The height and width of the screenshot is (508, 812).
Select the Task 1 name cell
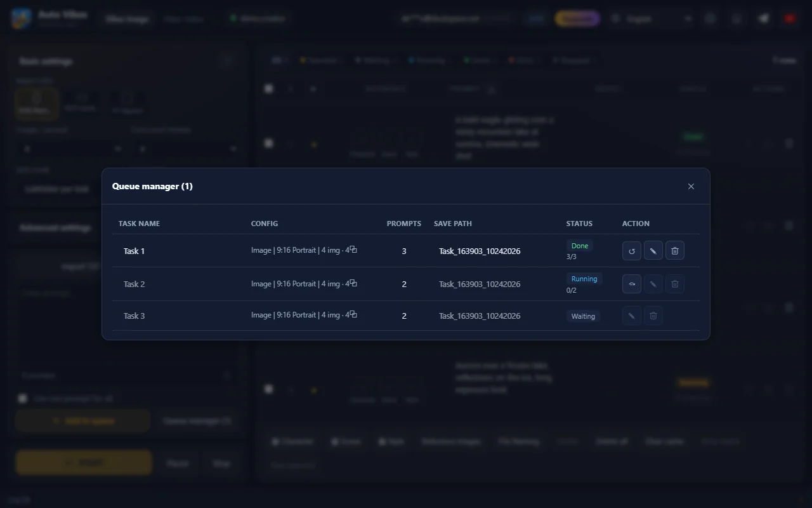click(134, 251)
